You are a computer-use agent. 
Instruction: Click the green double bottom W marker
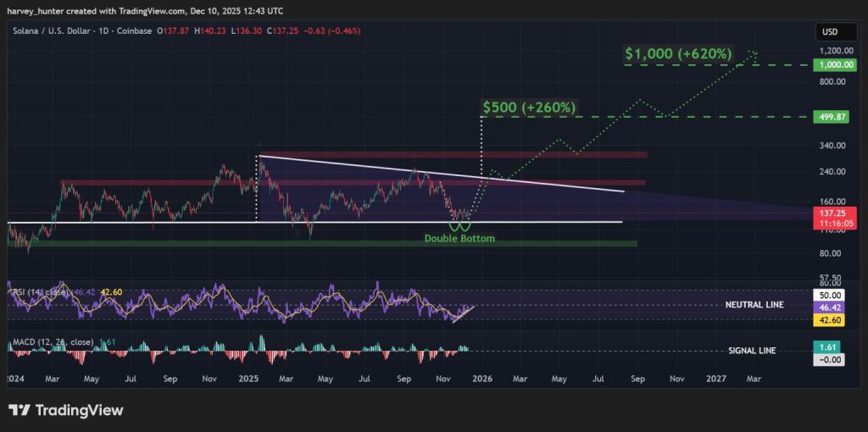(x=459, y=226)
